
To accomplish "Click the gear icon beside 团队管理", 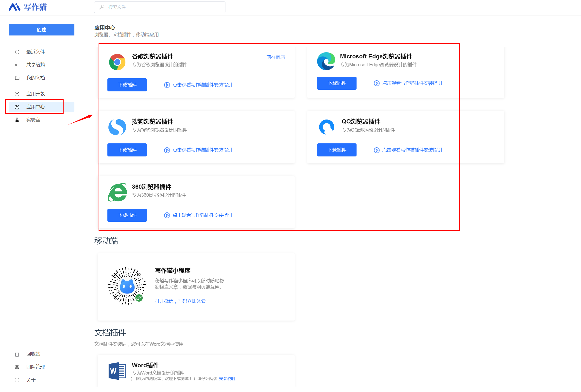I will [x=17, y=367].
